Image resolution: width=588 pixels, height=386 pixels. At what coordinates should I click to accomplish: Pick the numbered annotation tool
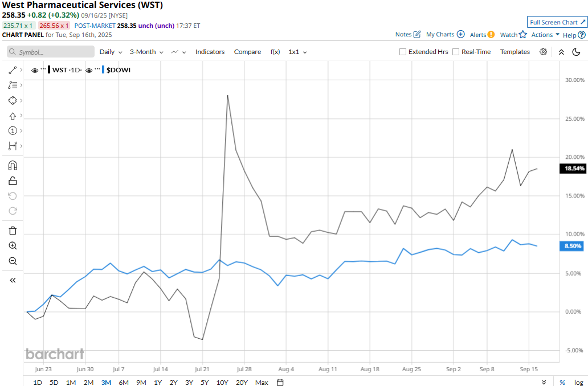(x=13, y=131)
